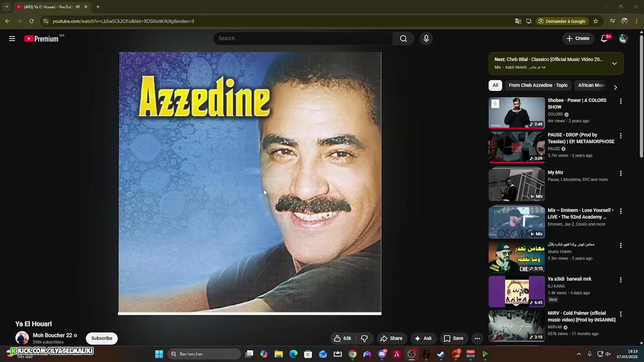Image resolution: width=644 pixels, height=362 pixels.
Task: Reload the page
Action: (x=31, y=21)
